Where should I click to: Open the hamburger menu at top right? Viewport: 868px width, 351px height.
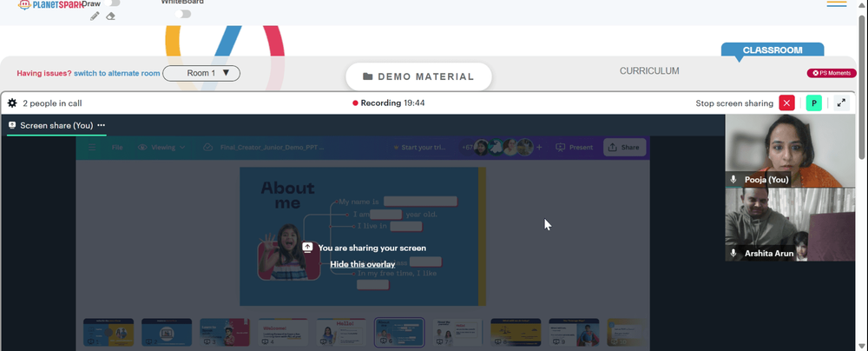point(837,3)
